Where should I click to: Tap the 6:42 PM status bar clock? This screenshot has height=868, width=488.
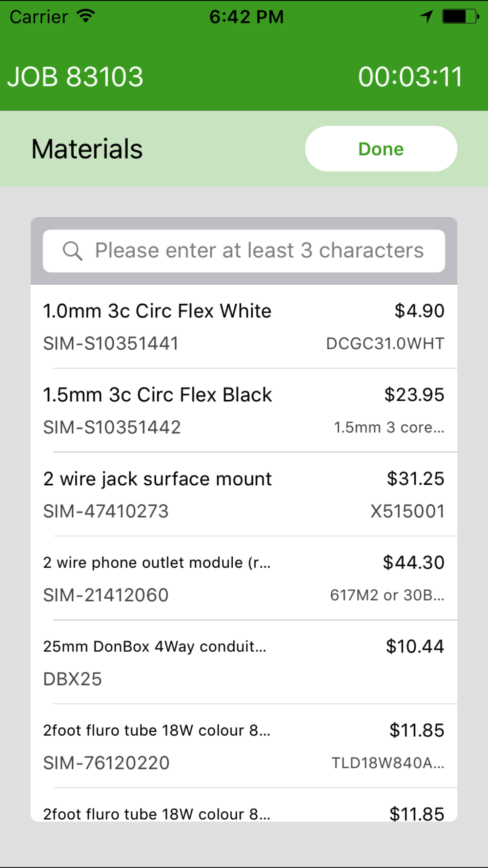tap(246, 17)
